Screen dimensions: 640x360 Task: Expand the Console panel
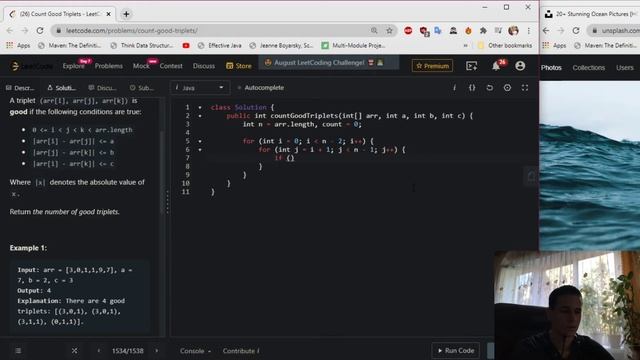tap(196, 351)
